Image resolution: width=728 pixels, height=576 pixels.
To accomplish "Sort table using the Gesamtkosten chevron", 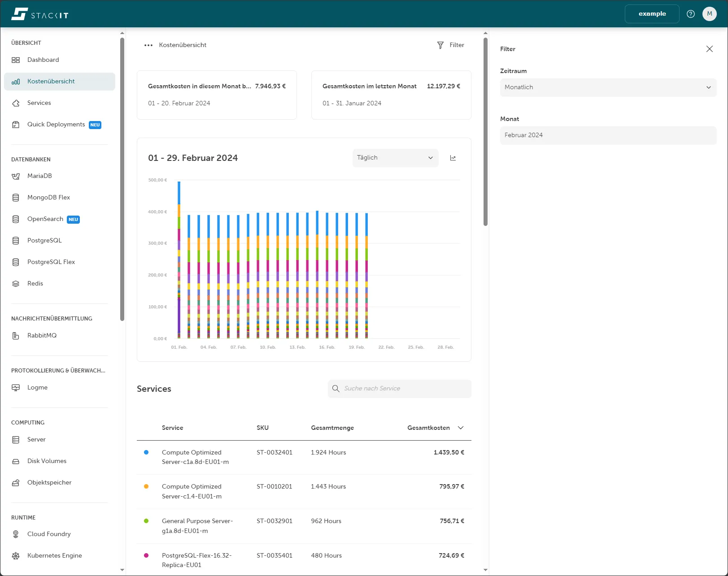I will 461,428.
